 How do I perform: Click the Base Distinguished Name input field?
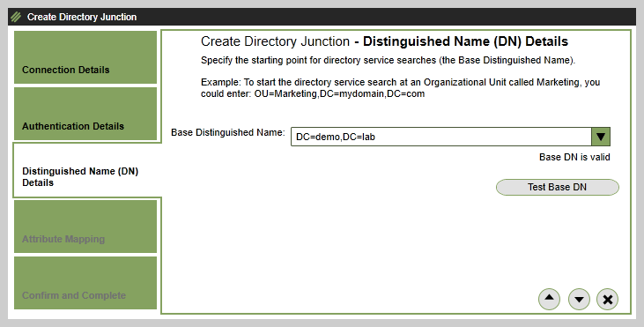[441, 137]
